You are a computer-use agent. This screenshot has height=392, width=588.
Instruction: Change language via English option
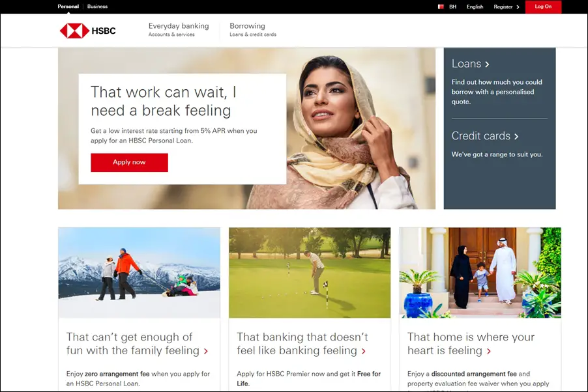(475, 7)
